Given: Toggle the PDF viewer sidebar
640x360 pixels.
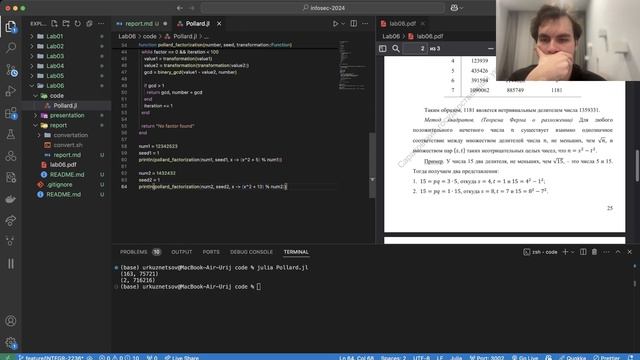Looking at the screenshot, I should coord(382,49).
